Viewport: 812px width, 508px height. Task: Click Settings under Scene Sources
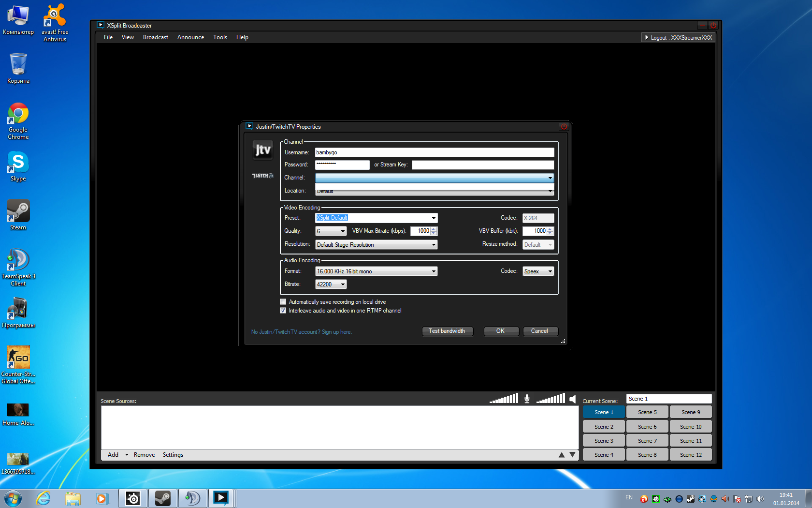173,455
